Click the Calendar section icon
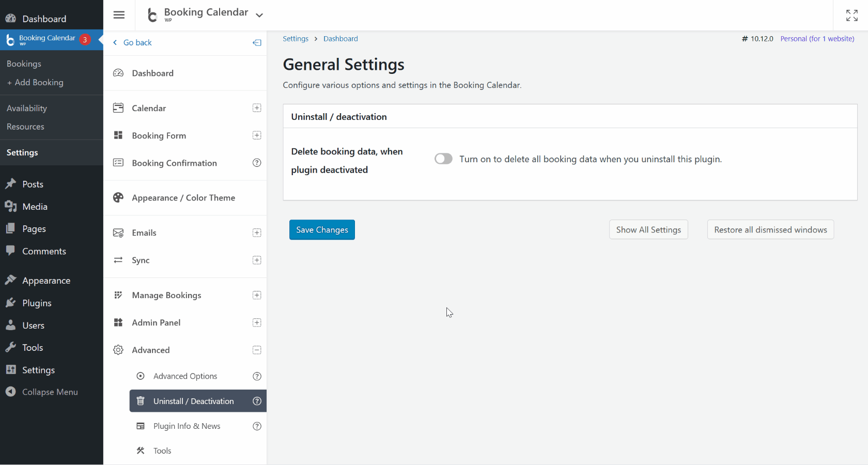 point(118,108)
